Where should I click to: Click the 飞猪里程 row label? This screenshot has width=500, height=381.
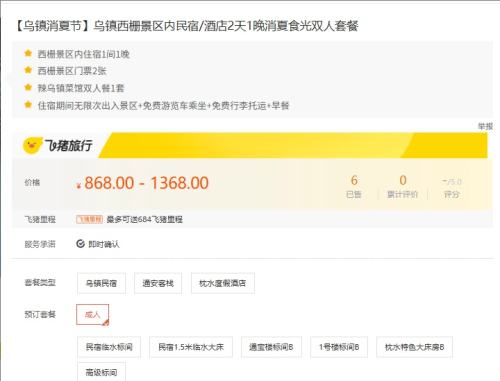[x=40, y=219]
